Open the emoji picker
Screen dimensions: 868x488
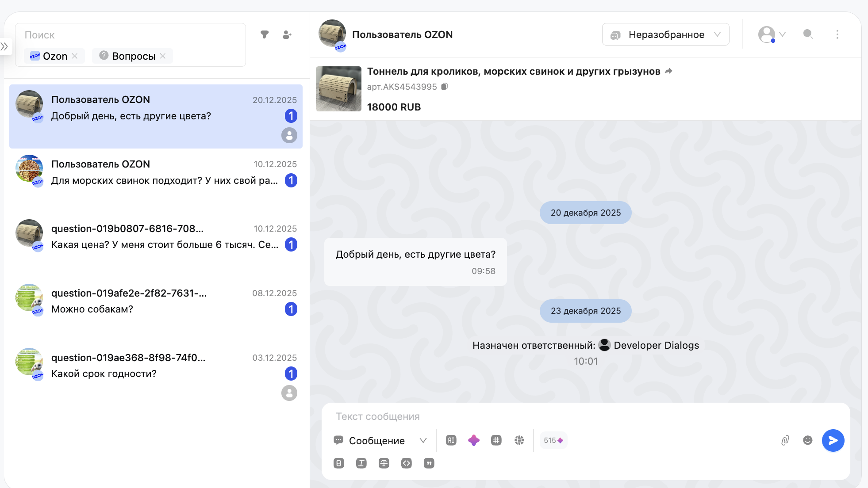click(x=808, y=440)
